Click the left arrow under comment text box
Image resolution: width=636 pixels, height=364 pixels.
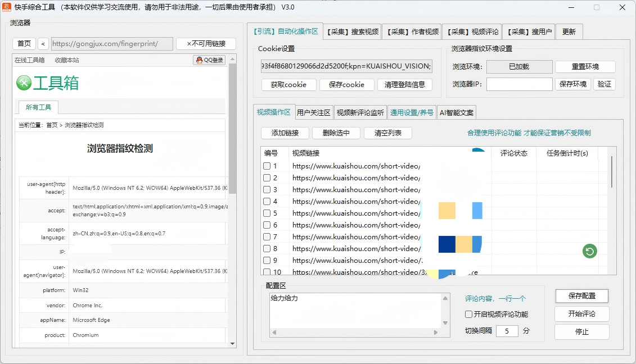274,333
